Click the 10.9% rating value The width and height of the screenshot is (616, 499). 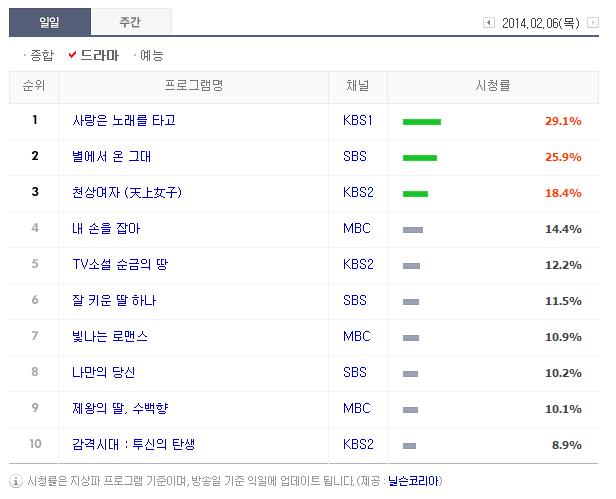563,337
